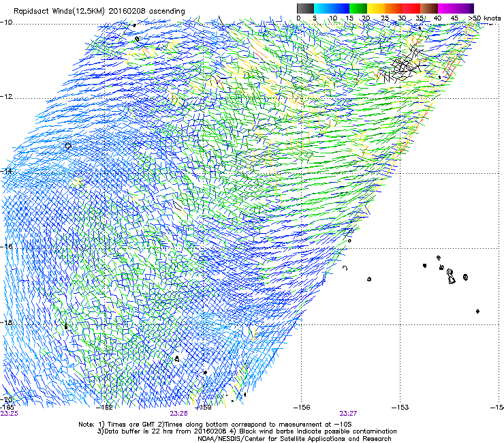This screenshot has width=504, height=443.
Task: Click the '>50 knots' legend label
Action: click(x=484, y=18)
